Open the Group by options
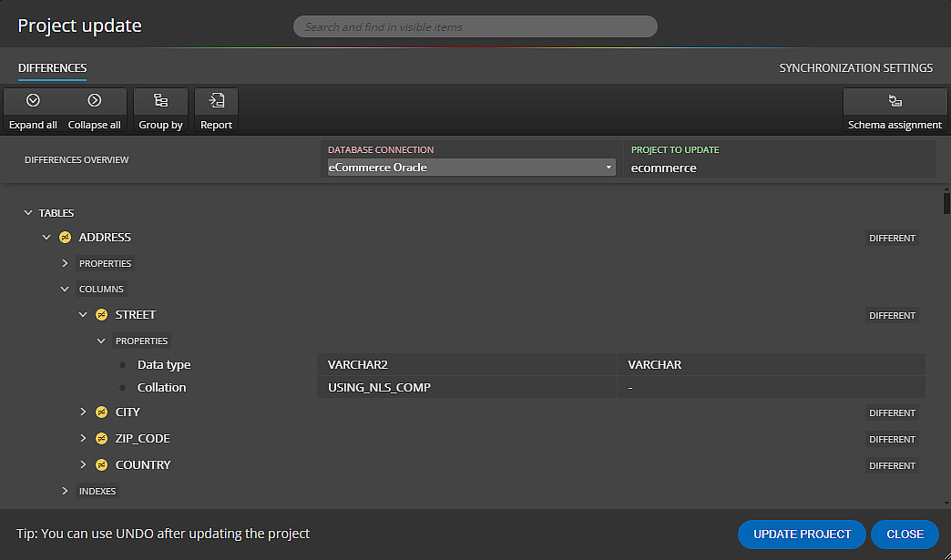Screen dimensions: 951x560 point(160,110)
